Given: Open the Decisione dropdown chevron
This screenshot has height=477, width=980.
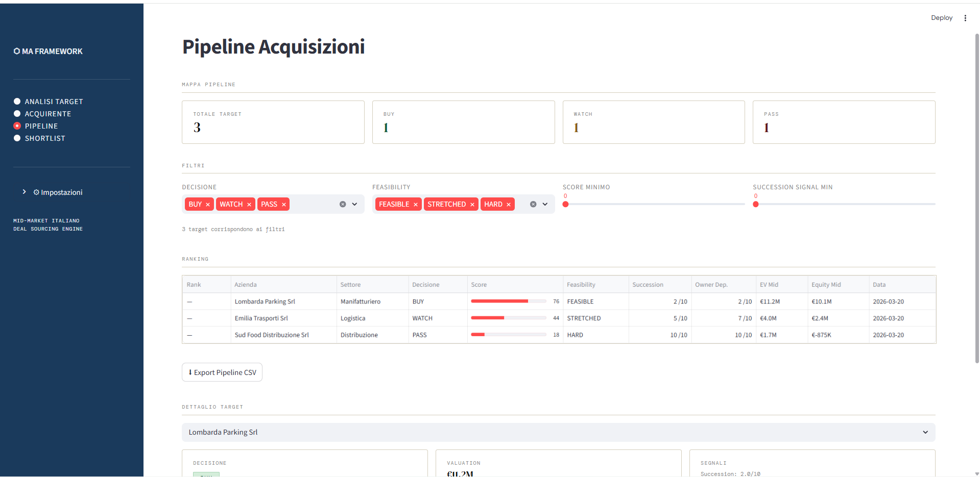Looking at the screenshot, I should (355, 204).
